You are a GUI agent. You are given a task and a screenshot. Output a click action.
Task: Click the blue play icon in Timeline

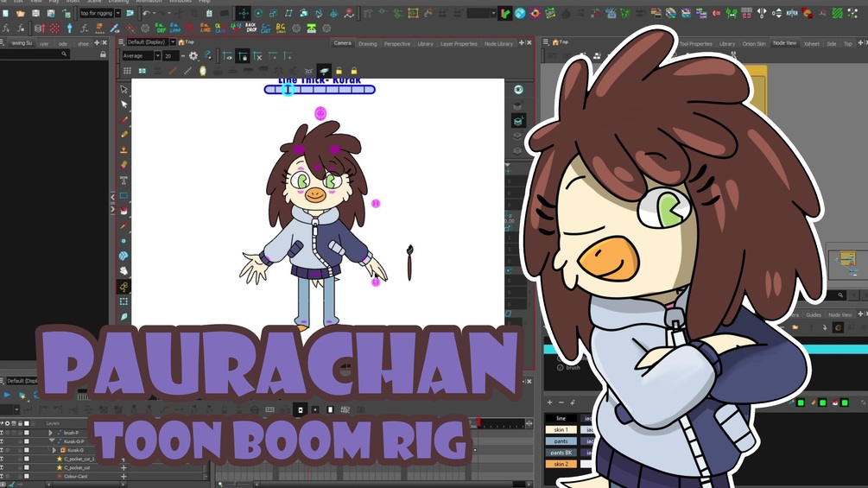7,395
